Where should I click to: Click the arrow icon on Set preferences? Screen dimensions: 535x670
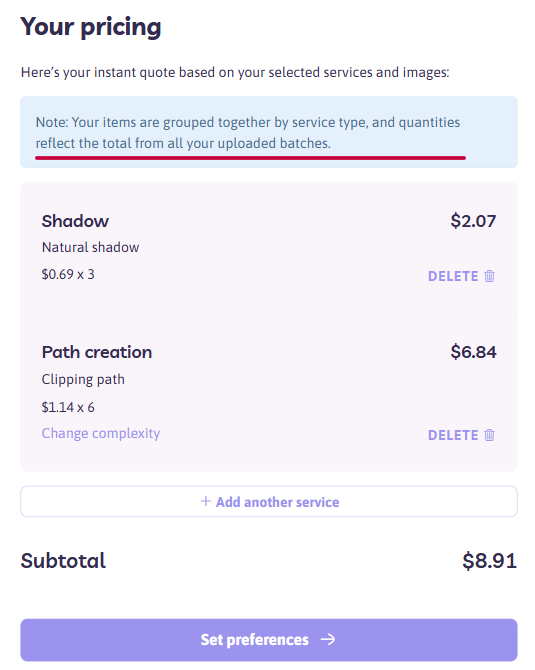(x=328, y=640)
